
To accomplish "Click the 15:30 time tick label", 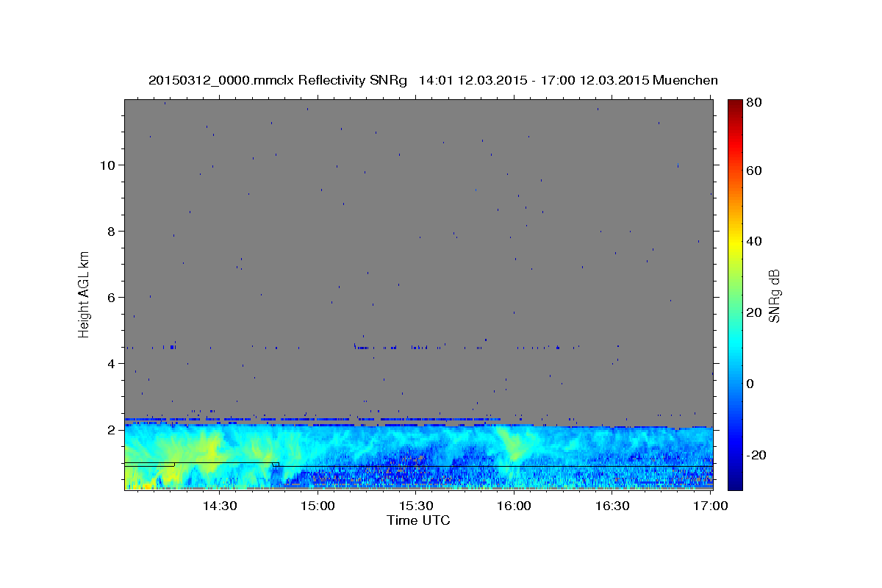I will click(x=416, y=506).
